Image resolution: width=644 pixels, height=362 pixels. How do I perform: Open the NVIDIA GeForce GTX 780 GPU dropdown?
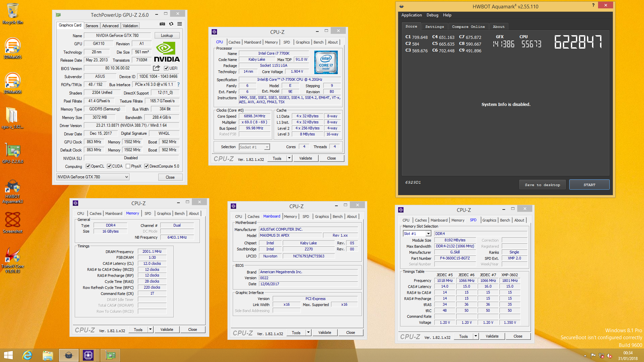pyautogui.click(x=93, y=177)
